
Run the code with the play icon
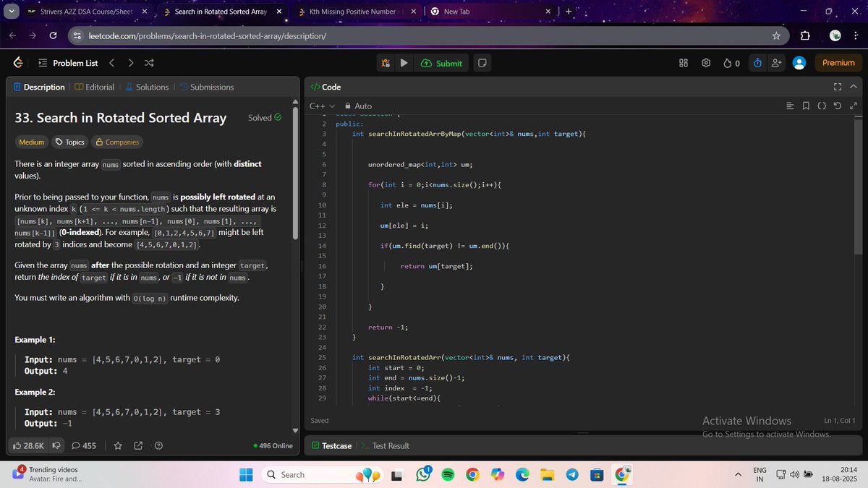pos(404,63)
